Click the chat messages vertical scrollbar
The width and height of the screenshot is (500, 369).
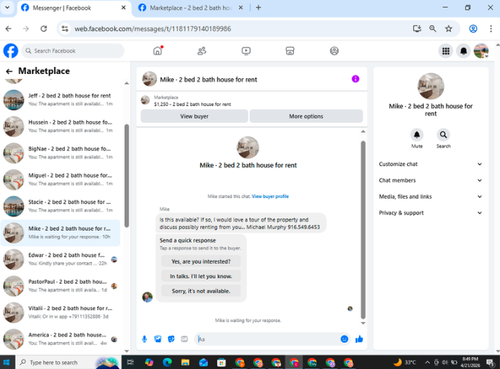pyautogui.click(x=363, y=230)
